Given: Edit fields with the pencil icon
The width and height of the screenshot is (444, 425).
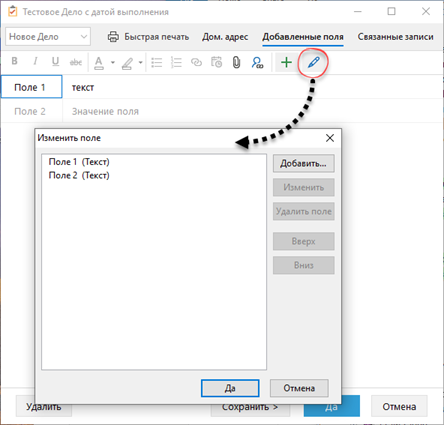Looking at the screenshot, I should point(313,62).
